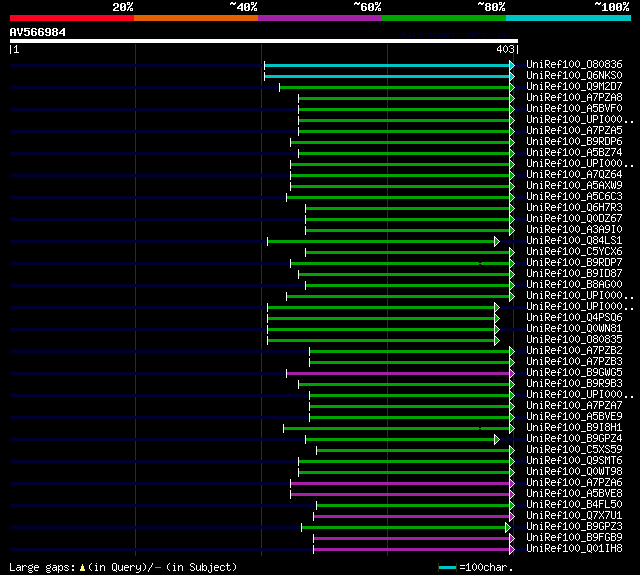640x575 pixels.
Task: Select the UniRef100_B9RDP6 label
Action: pyautogui.click(x=574, y=142)
